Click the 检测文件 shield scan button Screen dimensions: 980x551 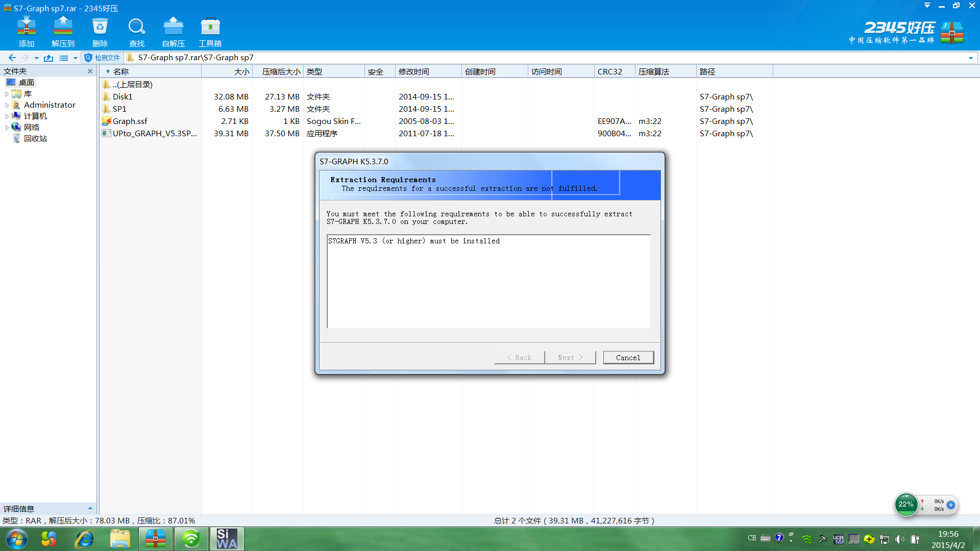click(102, 58)
